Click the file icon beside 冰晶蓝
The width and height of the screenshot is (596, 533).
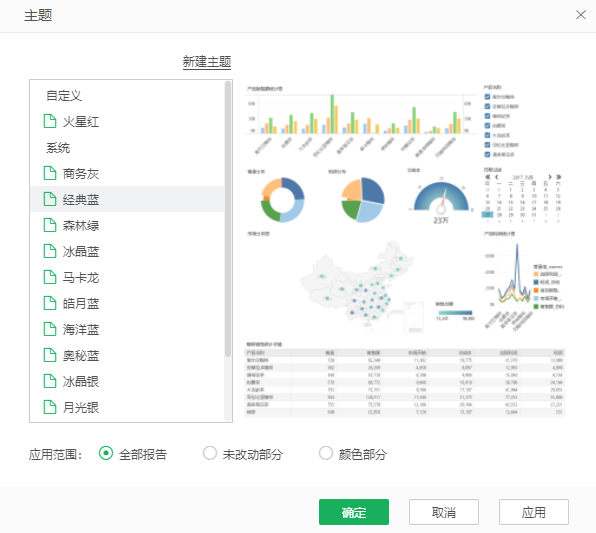tap(50, 251)
